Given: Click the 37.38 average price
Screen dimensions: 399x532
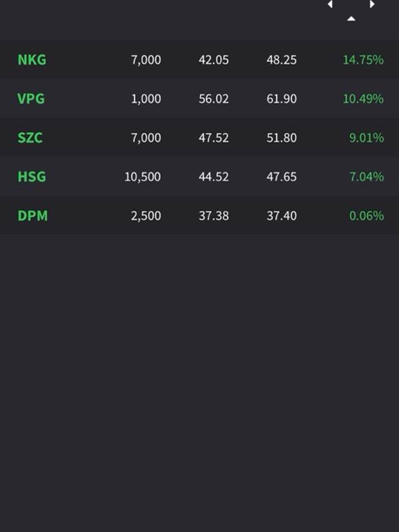Looking at the screenshot, I should coord(213,215).
